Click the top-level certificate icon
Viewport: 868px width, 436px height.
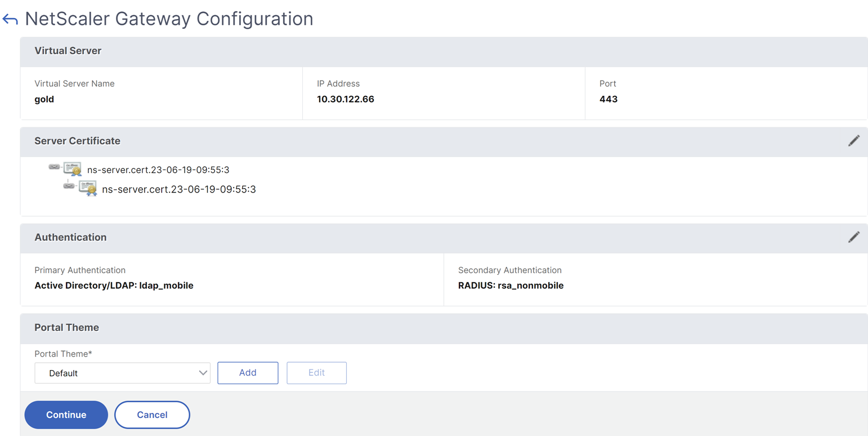click(73, 169)
